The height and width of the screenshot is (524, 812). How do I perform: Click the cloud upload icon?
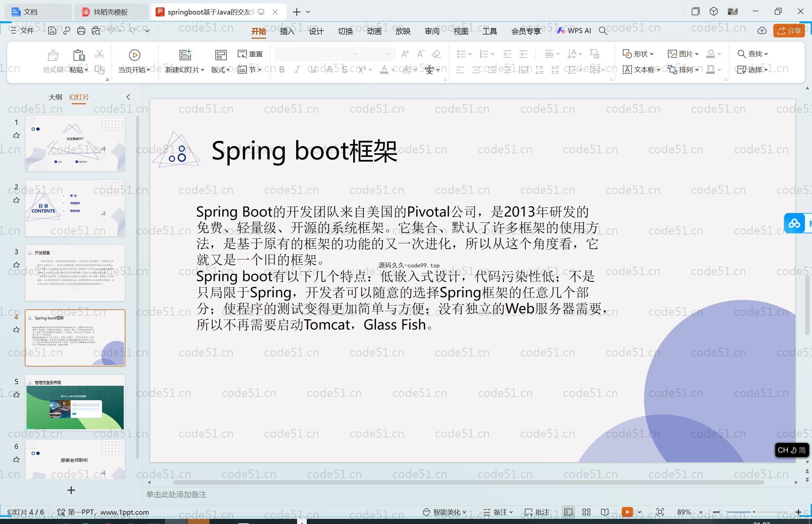(762, 31)
